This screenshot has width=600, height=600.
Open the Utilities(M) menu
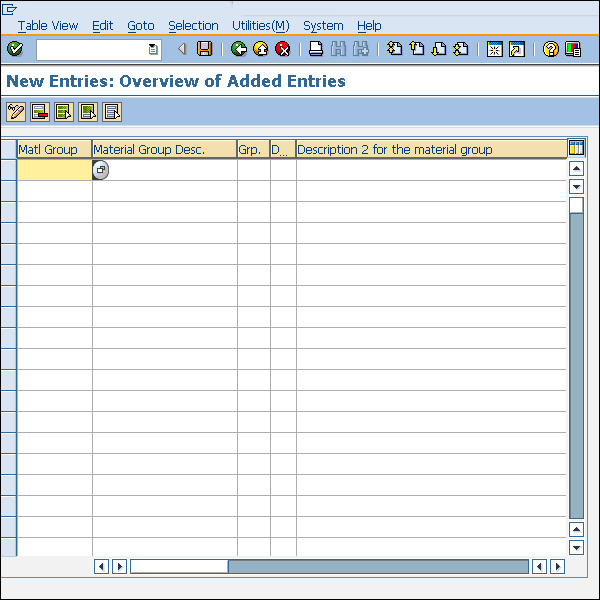coord(261,26)
